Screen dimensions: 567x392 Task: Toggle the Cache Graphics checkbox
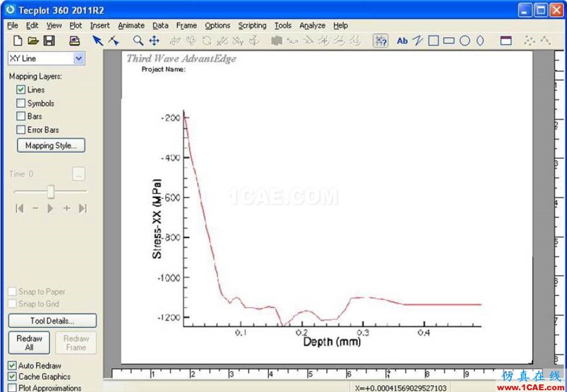[x=12, y=376]
